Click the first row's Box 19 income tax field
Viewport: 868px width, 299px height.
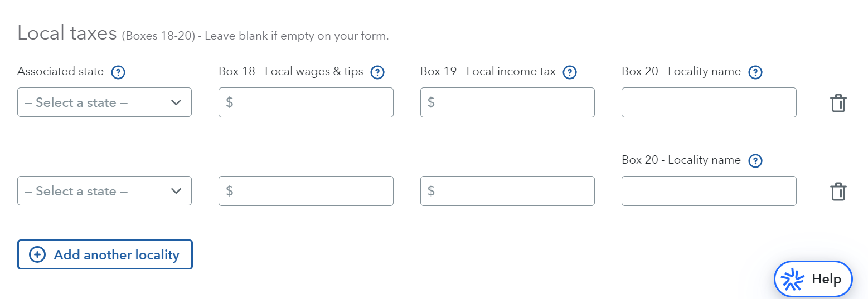[x=507, y=102]
